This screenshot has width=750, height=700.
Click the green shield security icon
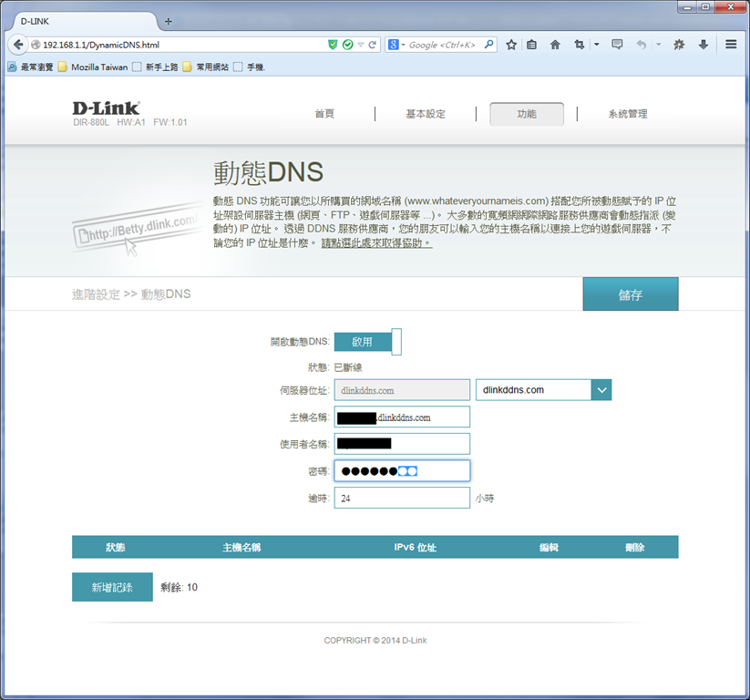tap(333, 45)
